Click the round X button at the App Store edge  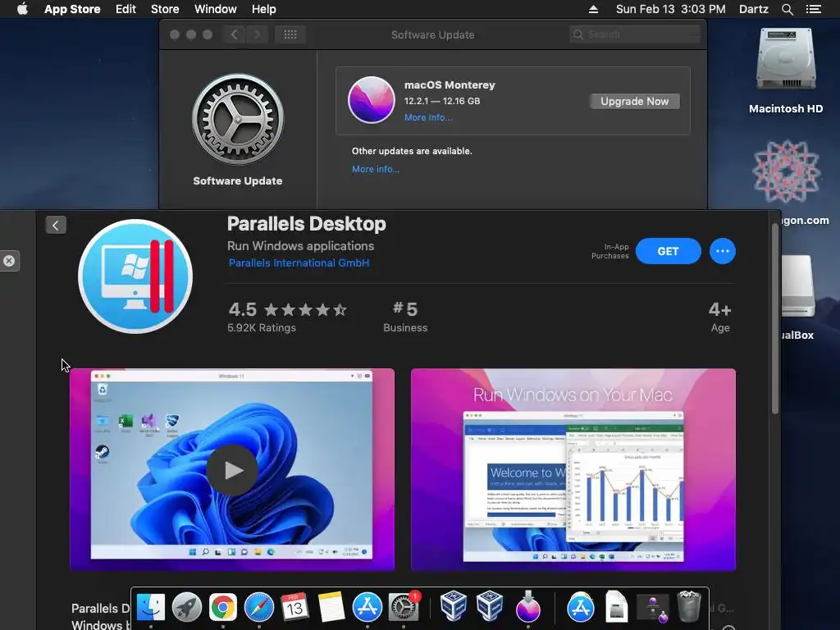[x=9, y=261]
